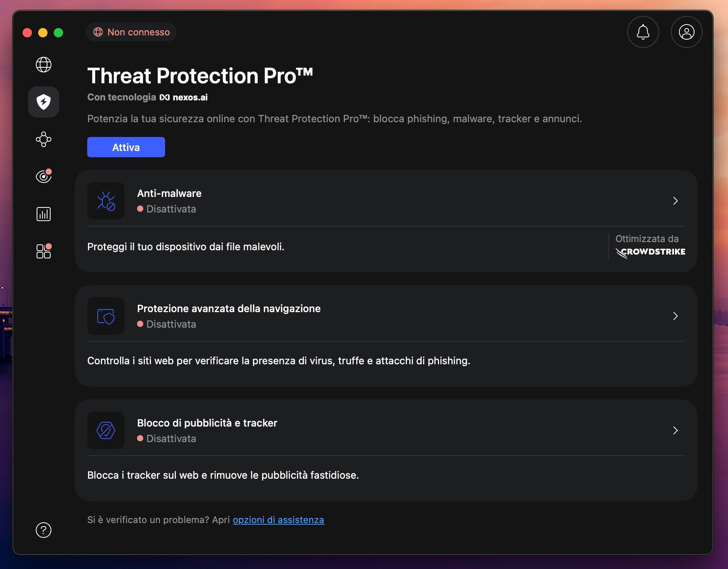728x569 pixels.
Task: Click the Non connesso status pill
Action: pos(131,32)
